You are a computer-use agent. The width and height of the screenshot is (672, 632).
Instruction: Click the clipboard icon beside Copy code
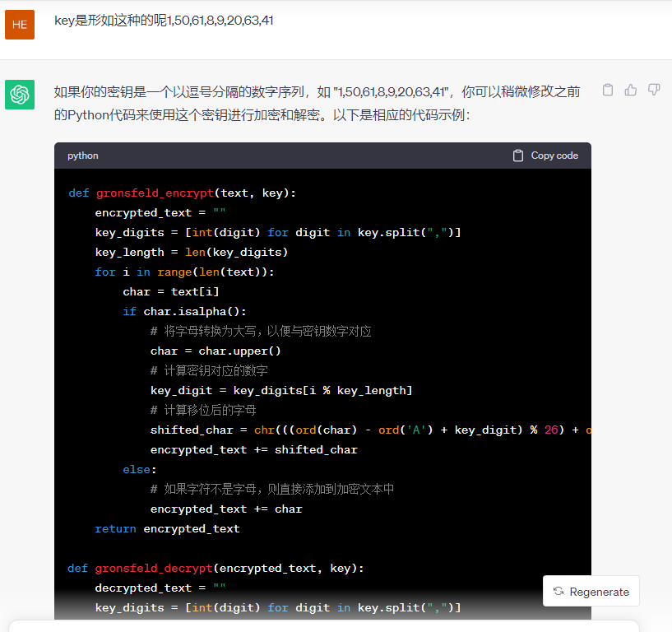518,156
